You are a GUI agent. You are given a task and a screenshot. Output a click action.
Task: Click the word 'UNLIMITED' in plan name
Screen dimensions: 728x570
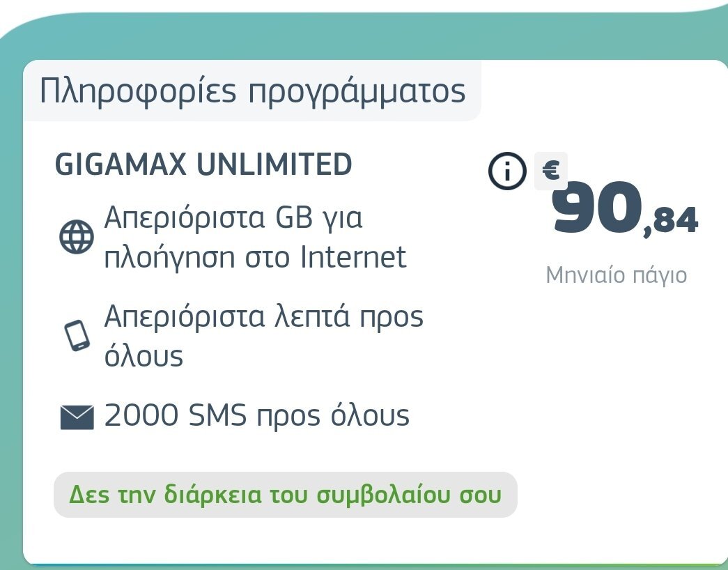click(274, 164)
